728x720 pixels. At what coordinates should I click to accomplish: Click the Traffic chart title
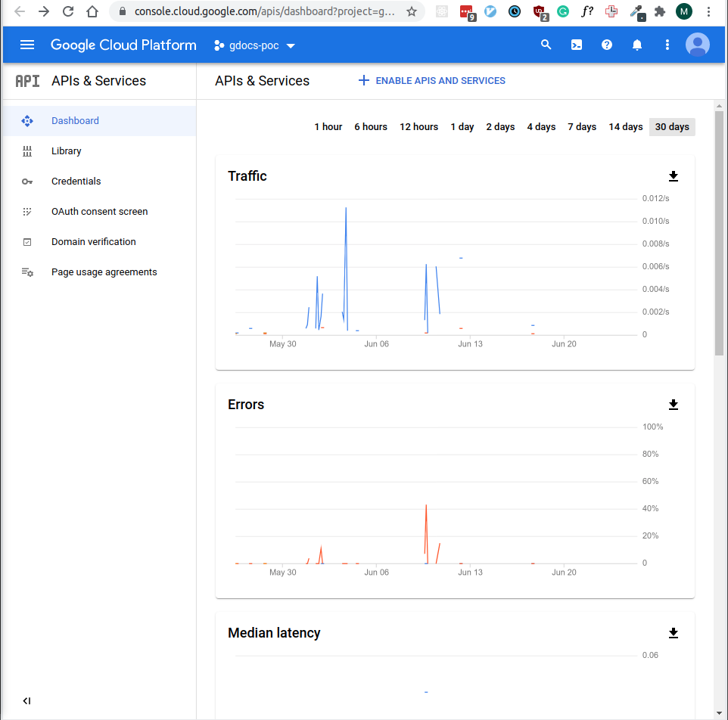pos(247,176)
